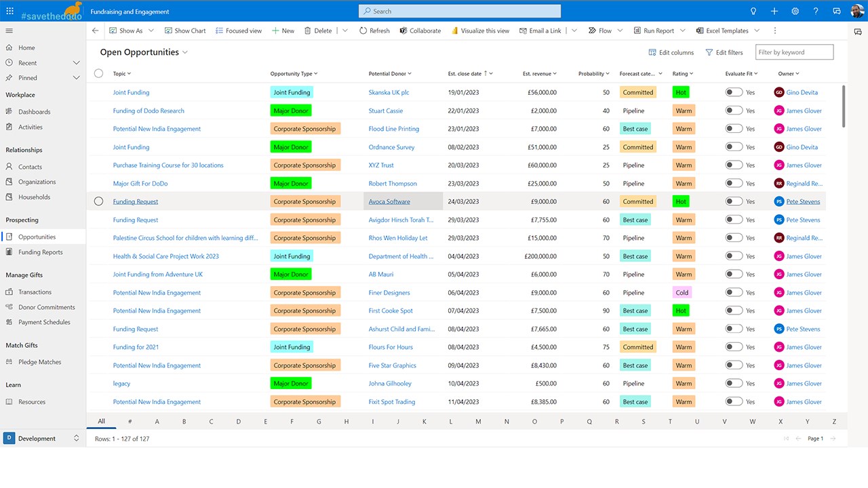Select the All alphabet filter tab
Screen dimensions: 868x488
[102, 421]
